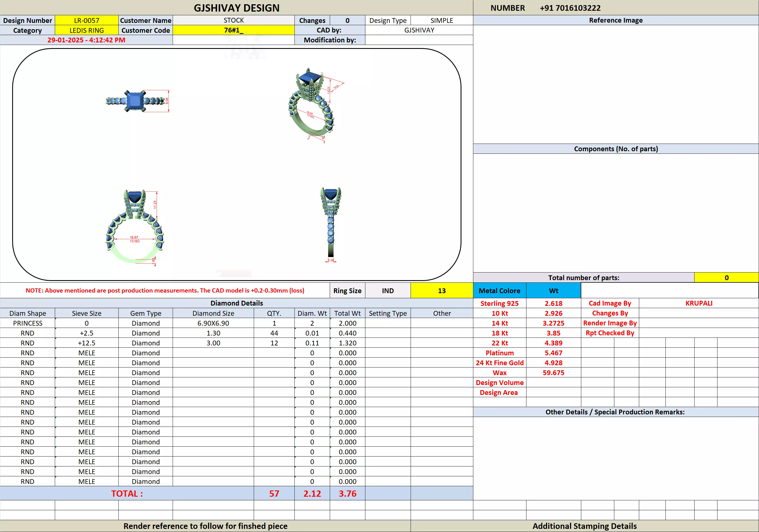Viewport: 759px width, 532px height.
Task: Select the LR-0057 design number cell
Action: pos(87,21)
